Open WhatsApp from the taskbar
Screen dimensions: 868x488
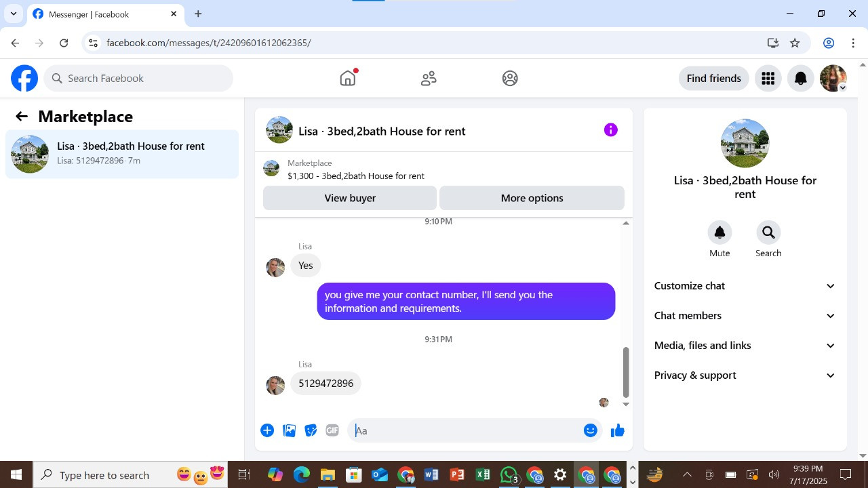tap(509, 475)
